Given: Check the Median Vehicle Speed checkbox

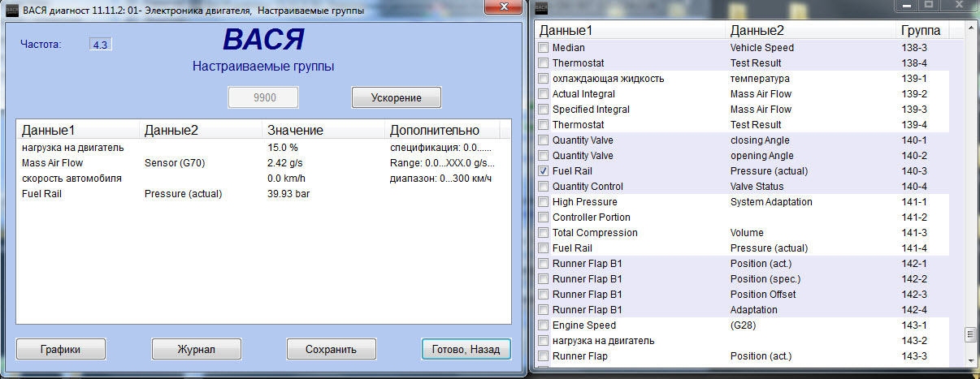Looking at the screenshot, I should (544, 48).
